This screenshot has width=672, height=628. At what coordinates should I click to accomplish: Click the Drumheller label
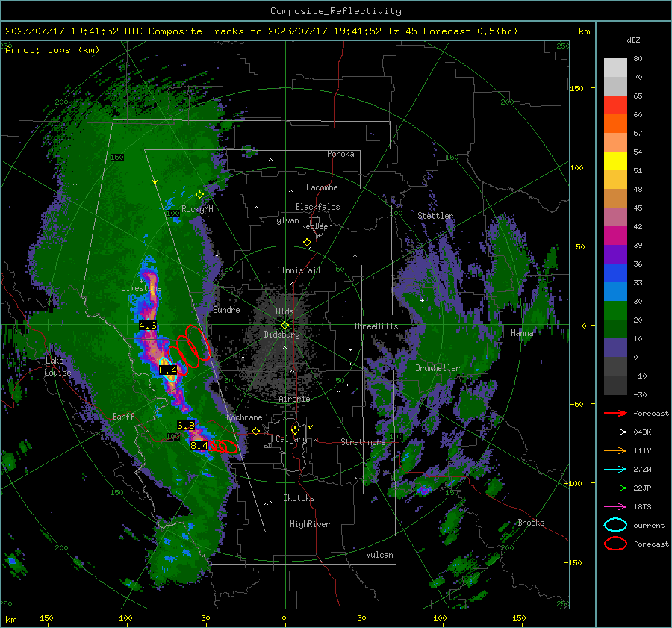438,368
